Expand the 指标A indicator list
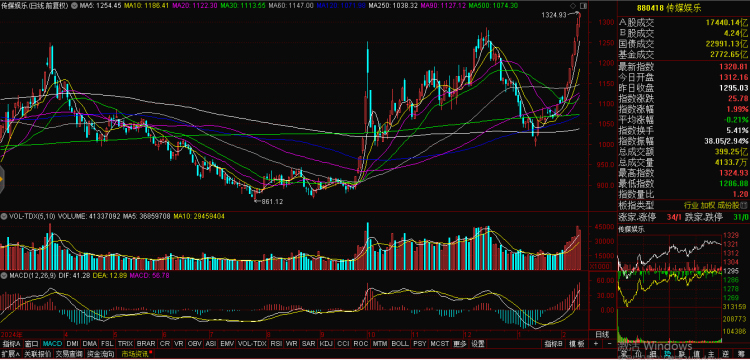 click(x=11, y=343)
